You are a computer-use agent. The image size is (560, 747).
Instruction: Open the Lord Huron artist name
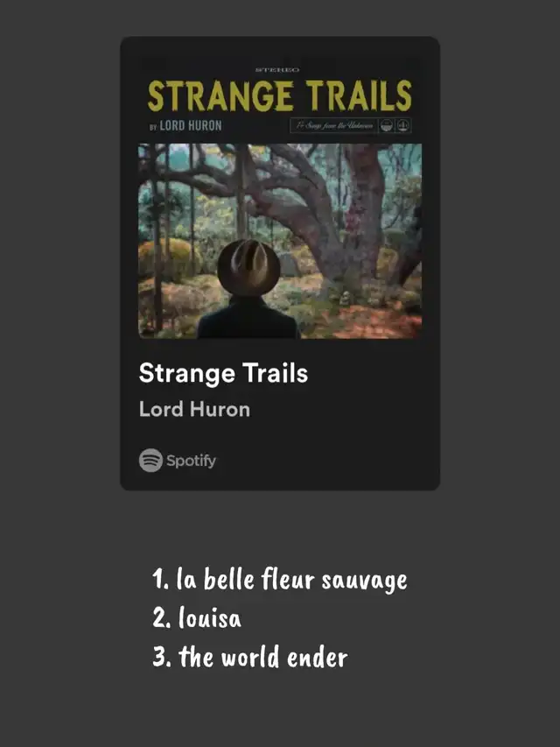(x=194, y=409)
